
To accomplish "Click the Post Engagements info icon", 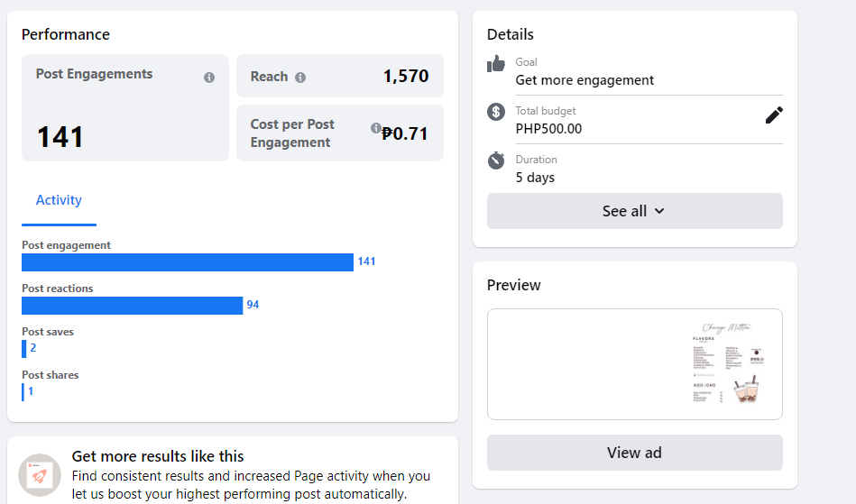I will (209, 78).
